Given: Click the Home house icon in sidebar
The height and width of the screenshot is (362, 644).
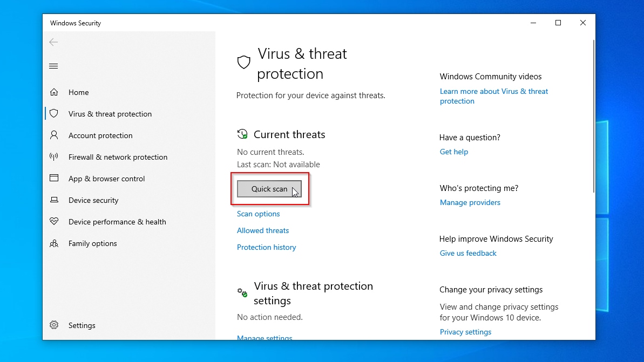Looking at the screenshot, I should [x=54, y=92].
